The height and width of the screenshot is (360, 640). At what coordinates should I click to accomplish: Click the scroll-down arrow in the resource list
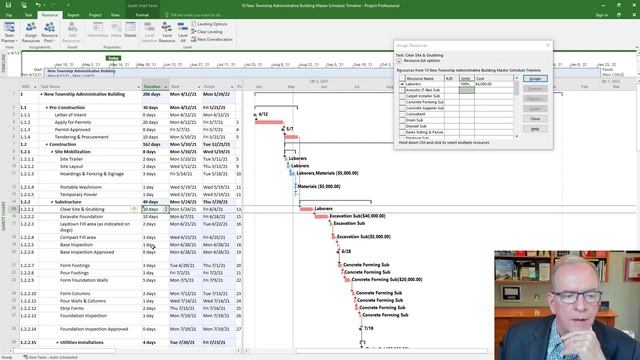(516, 136)
